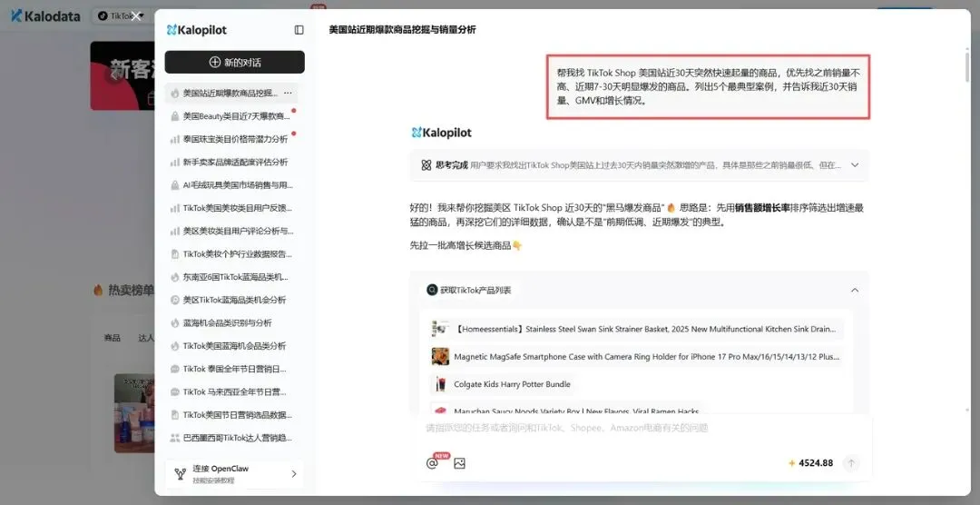Open the 连接 OpenClaw entry

pyautogui.click(x=234, y=474)
